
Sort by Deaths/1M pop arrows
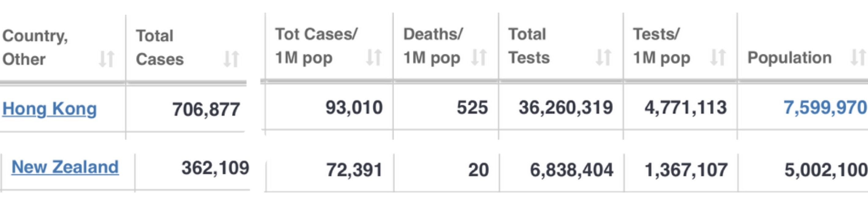pos(479,57)
